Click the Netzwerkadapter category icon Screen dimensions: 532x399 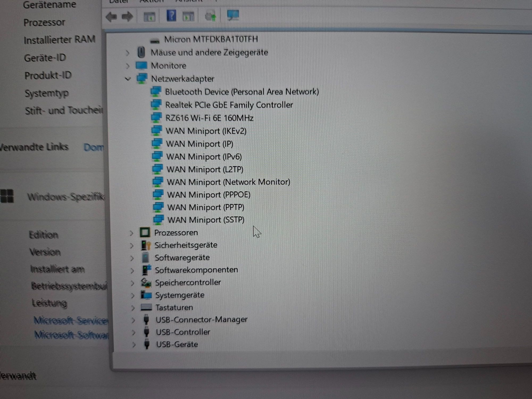[x=142, y=78]
